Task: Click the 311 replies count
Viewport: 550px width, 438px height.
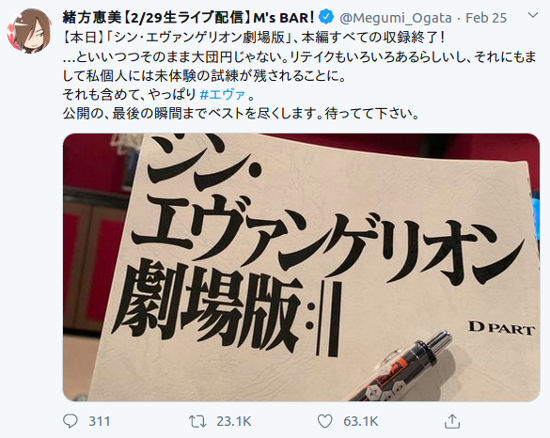Action: click(x=99, y=421)
